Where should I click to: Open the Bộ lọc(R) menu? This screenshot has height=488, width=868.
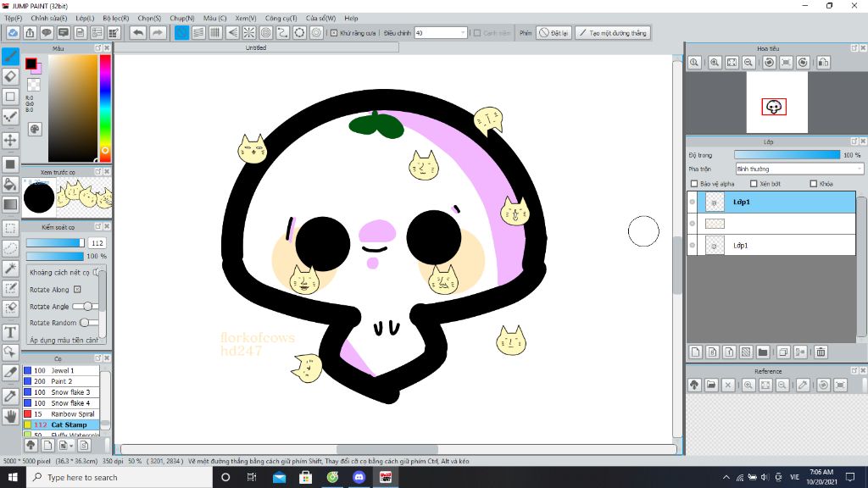tap(116, 18)
